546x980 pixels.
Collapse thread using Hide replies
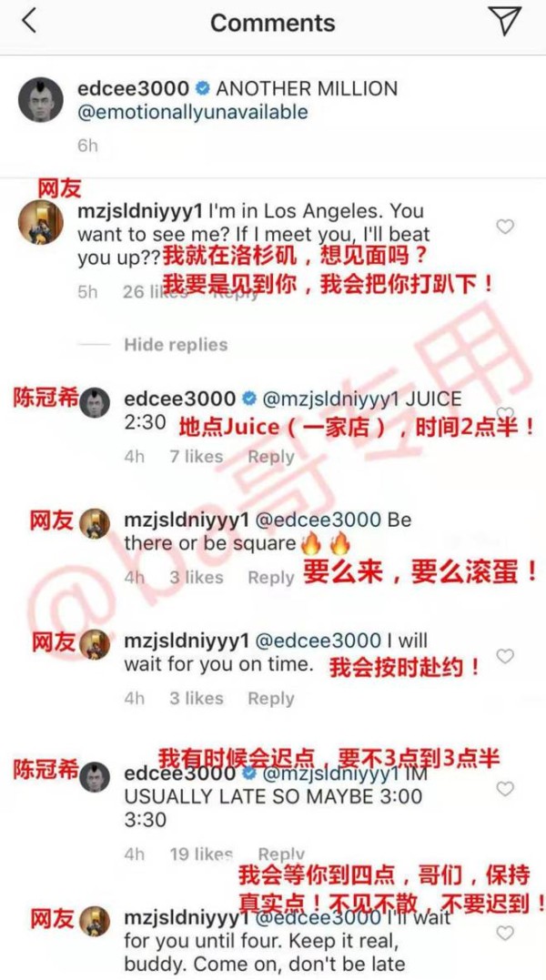tap(176, 344)
